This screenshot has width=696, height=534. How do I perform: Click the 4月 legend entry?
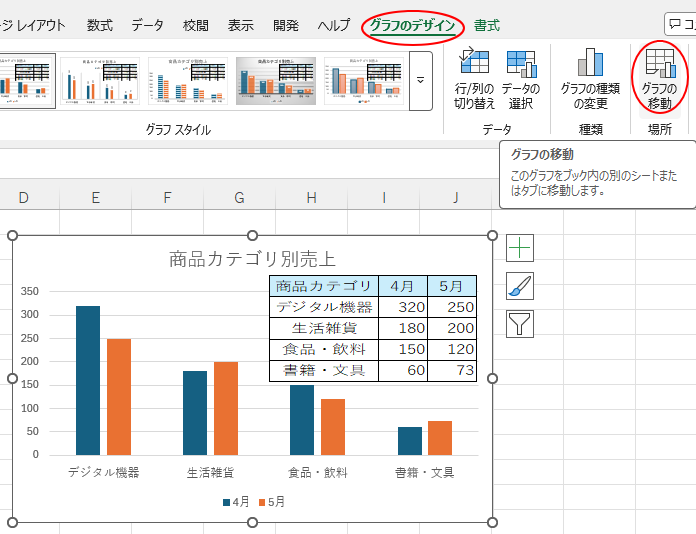236,502
